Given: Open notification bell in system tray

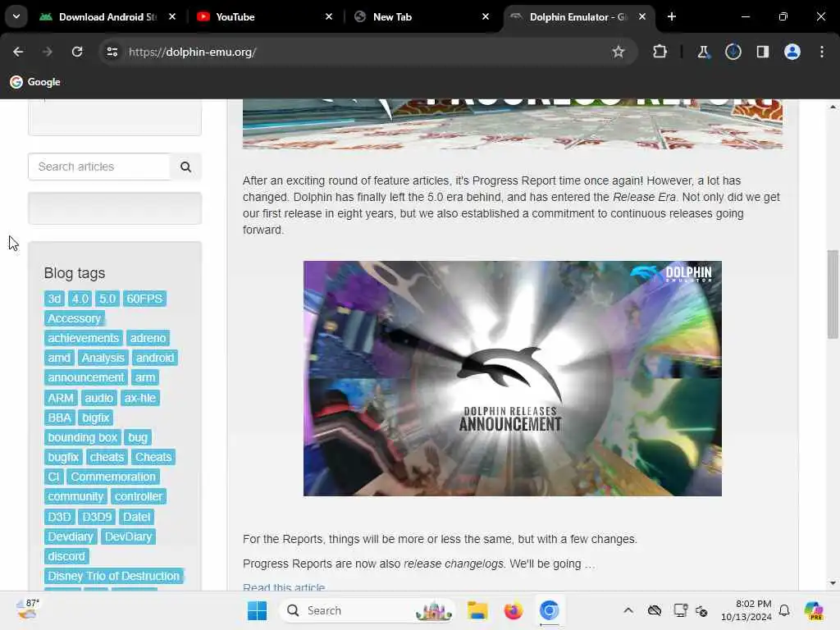Looking at the screenshot, I should click(784, 610).
